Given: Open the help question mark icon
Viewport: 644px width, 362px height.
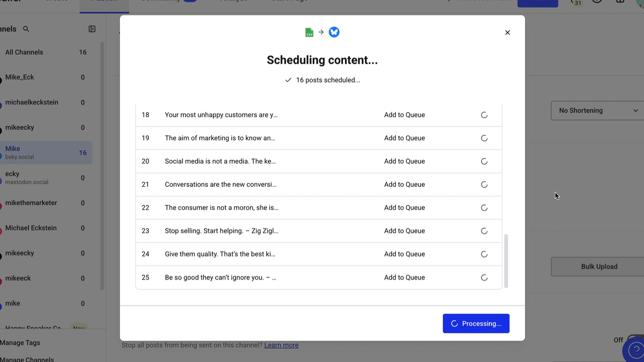Looking at the screenshot, I should [636, 350].
